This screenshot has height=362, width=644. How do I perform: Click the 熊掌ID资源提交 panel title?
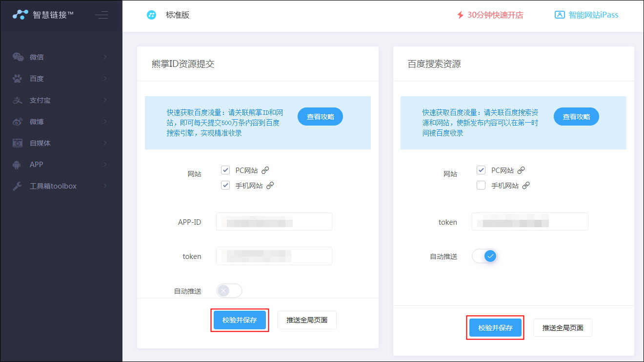point(183,64)
